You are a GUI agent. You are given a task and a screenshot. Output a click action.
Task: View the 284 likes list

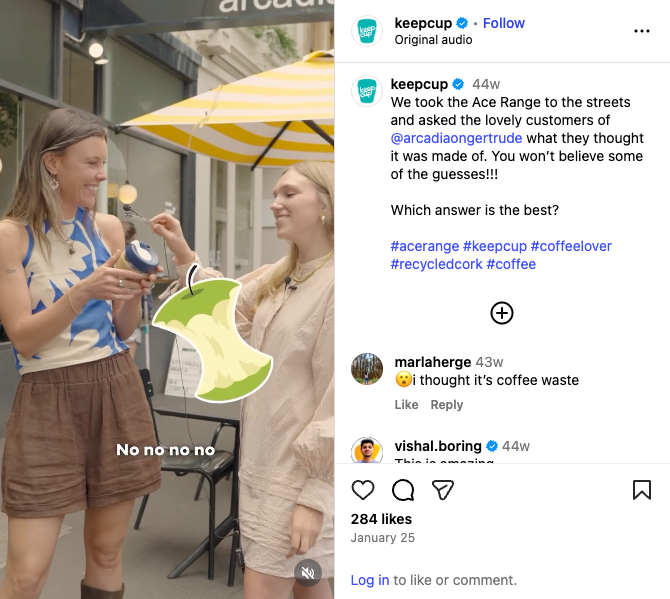coord(381,519)
